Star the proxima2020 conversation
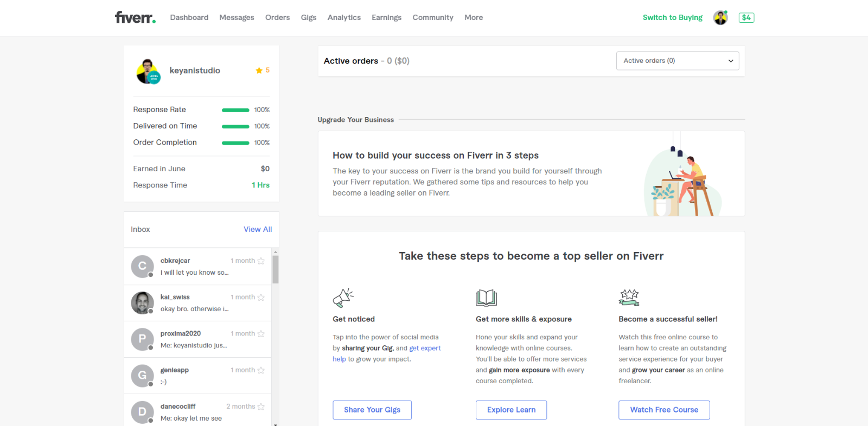868x426 pixels. click(x=261, y=333)
